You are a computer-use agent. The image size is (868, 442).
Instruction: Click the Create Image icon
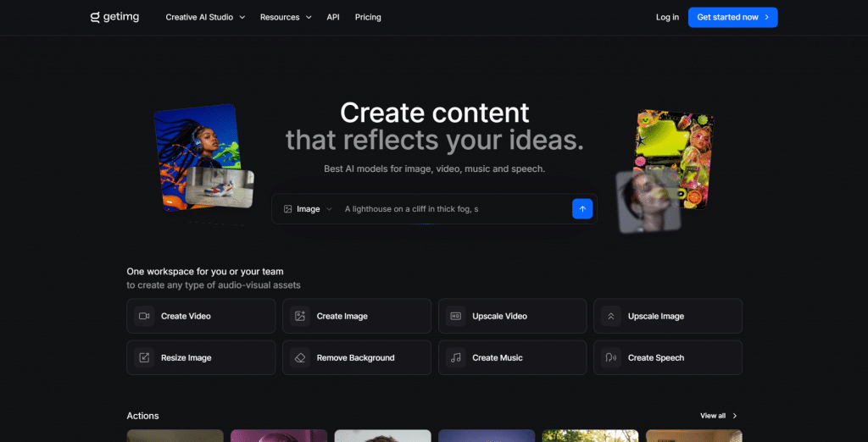pyautogui.click(x=300, y=316)
